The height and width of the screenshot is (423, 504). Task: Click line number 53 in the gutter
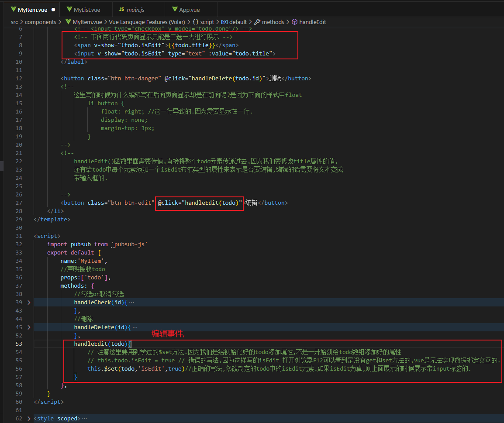pos(19,344)
